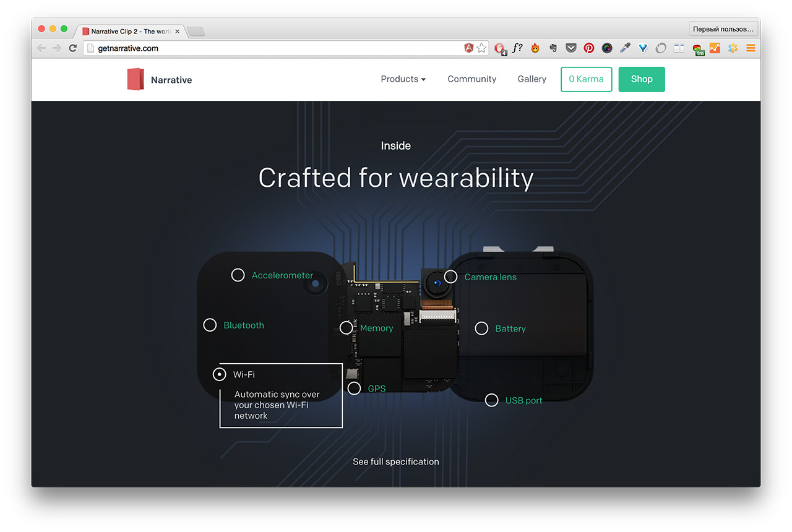Open Chrome's hamburger menu

[x=751, y=48]
